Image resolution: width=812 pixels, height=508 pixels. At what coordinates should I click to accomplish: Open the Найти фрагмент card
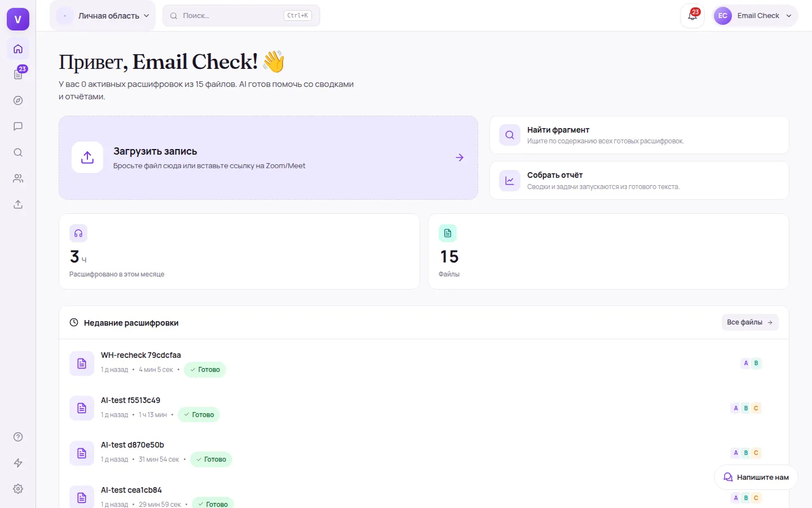639,135
